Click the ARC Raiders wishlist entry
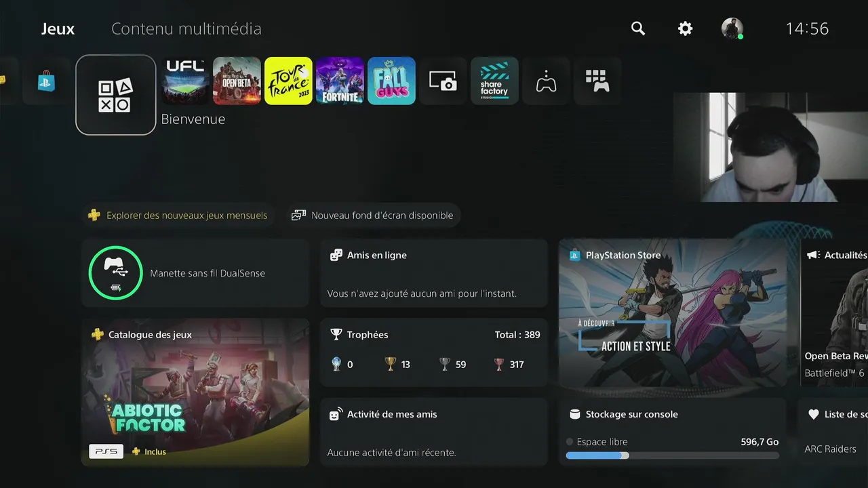868x488 pixels. [x=830, y=449]
